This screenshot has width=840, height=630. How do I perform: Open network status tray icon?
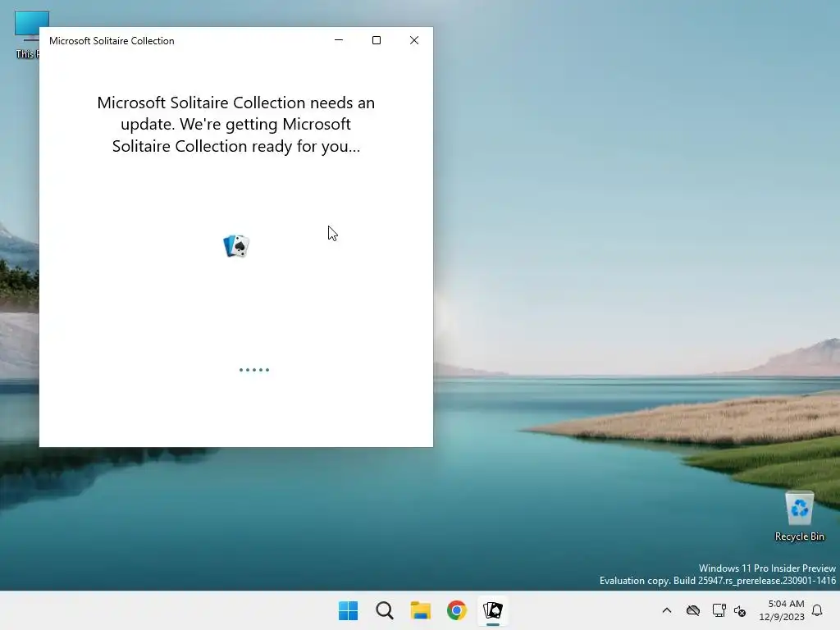coord(719,610)
